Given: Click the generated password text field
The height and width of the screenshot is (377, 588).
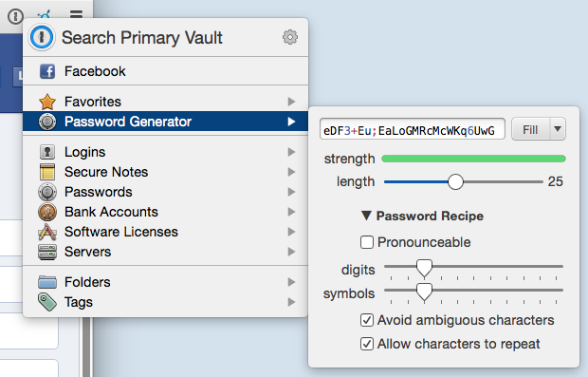Looking at the screenshot, I should [x=413, y=129].
